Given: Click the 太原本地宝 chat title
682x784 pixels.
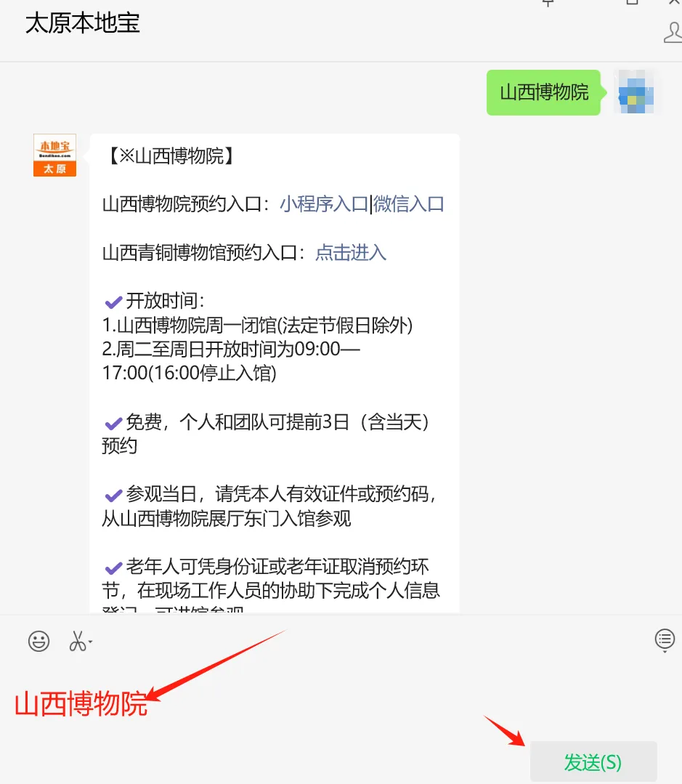Looking at the screenshot, I should click(x=83, y=23).
